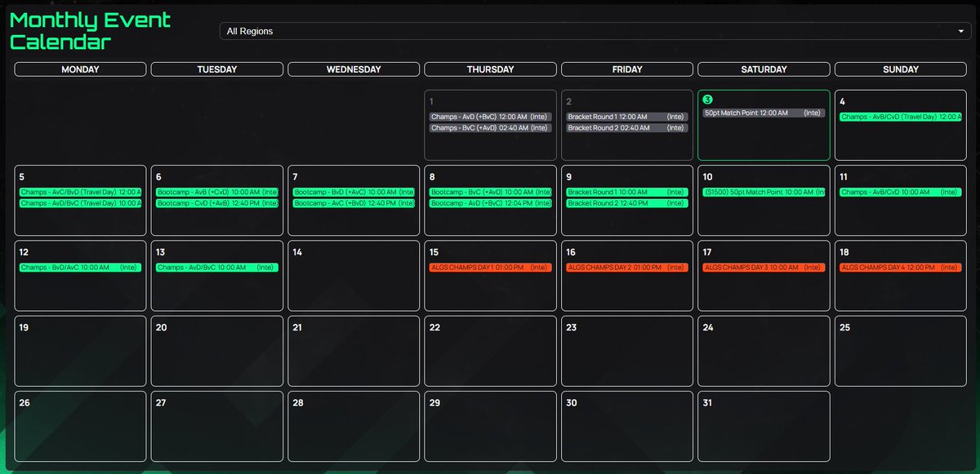Select the day 29 calendar cell

[491, 426]
